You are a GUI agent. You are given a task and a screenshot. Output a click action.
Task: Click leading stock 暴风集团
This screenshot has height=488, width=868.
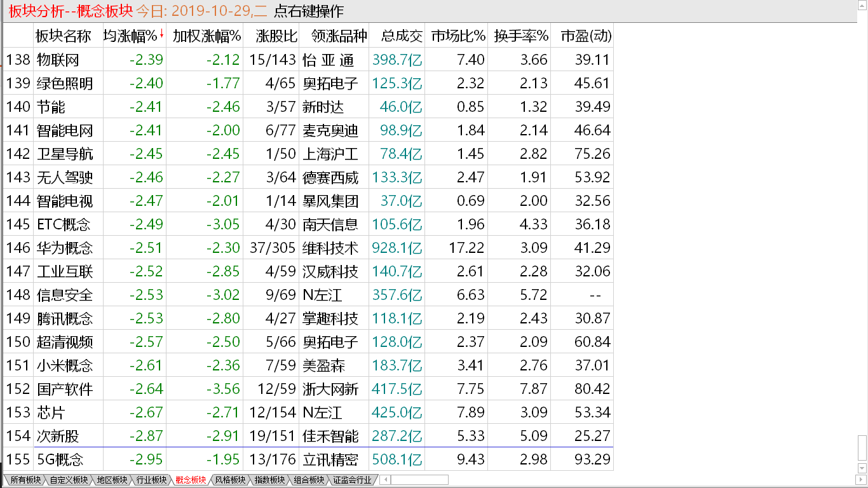(331, 201)
